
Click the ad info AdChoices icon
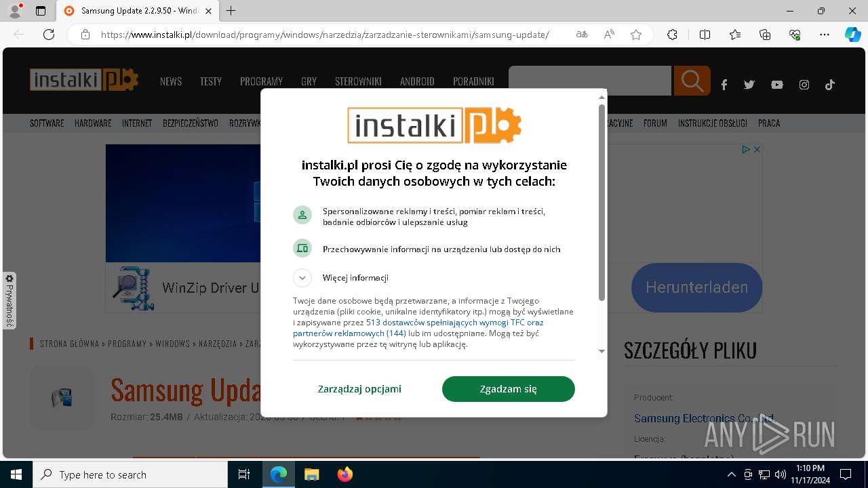click(745, 149)
